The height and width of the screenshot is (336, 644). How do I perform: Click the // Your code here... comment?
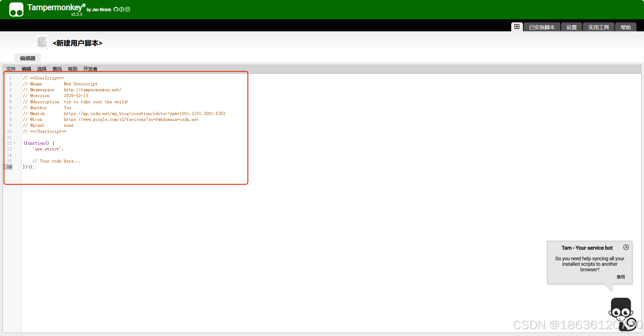56,161
